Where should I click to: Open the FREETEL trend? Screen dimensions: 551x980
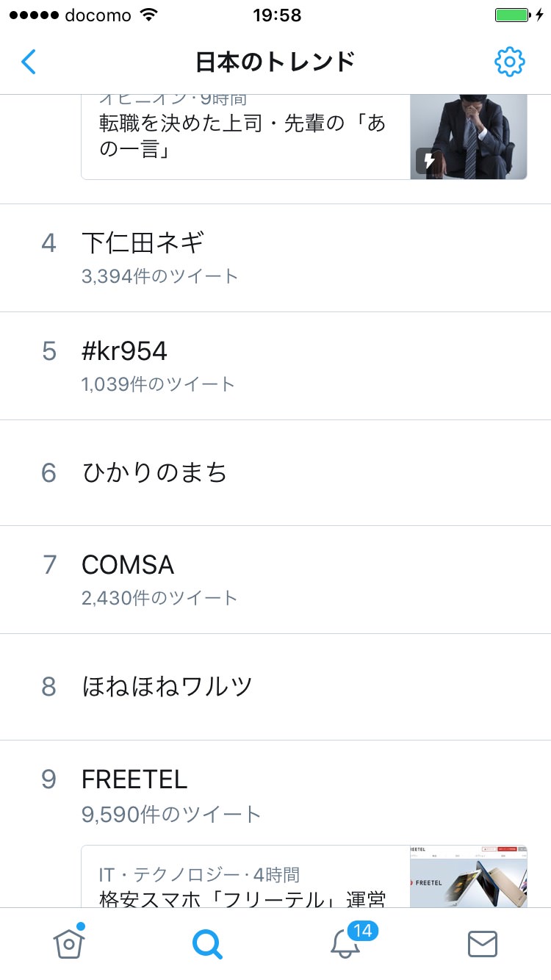point(134,779)
